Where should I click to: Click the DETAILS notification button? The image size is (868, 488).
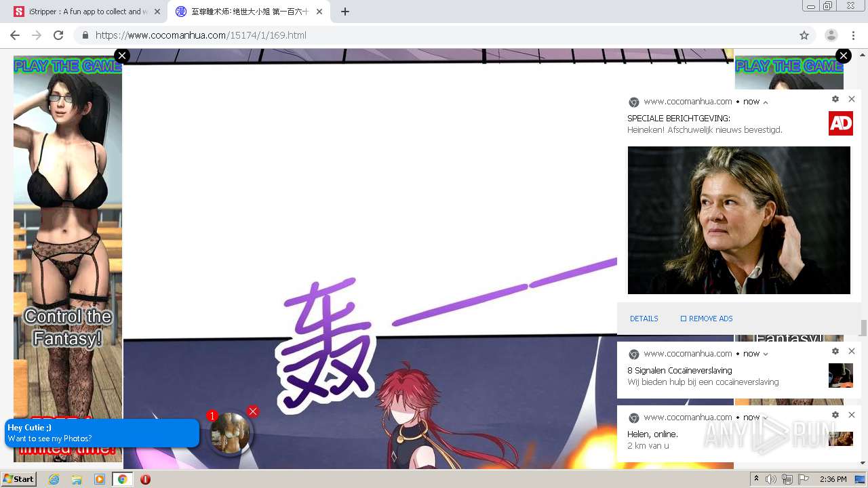pos(644,319)
